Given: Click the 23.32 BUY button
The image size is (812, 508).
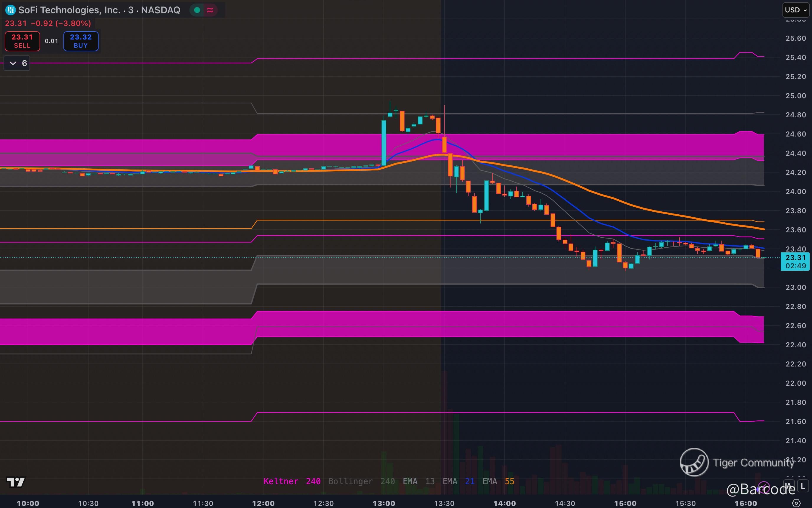Looking at the screenshot, I should click(81, 41).
